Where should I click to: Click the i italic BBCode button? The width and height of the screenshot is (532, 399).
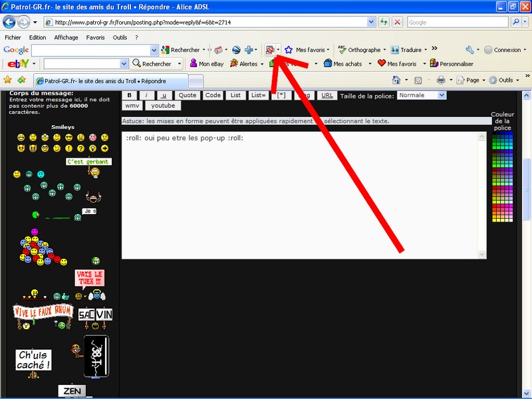(146, 95)
